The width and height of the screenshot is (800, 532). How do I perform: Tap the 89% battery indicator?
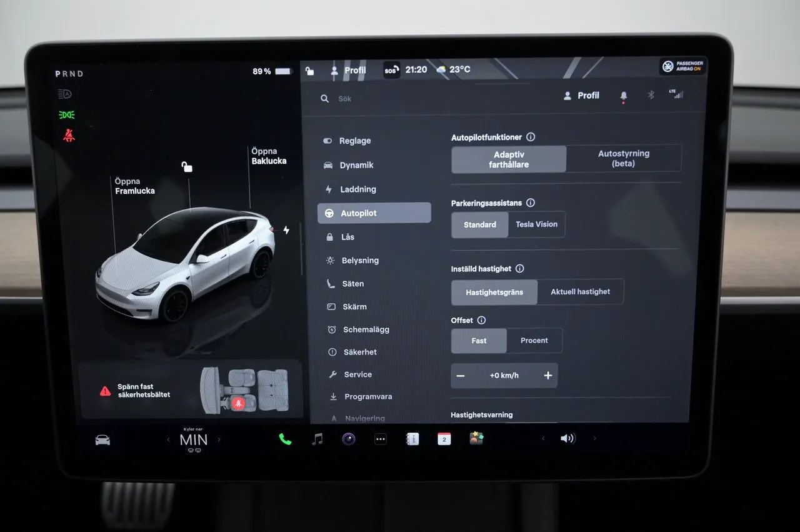pyautogui.click(x=272, y=71)
